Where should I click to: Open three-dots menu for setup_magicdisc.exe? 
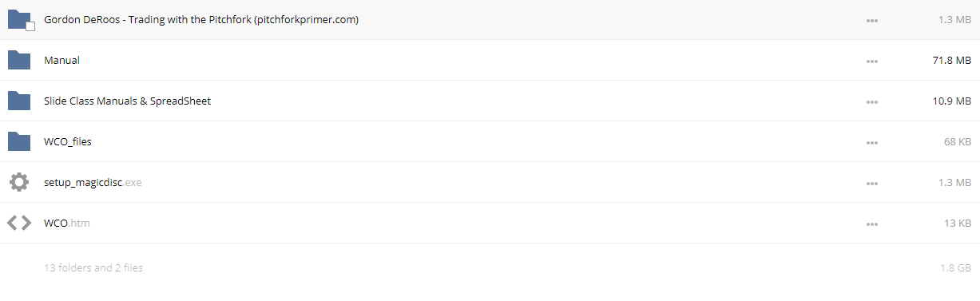(x=872, y=183)
